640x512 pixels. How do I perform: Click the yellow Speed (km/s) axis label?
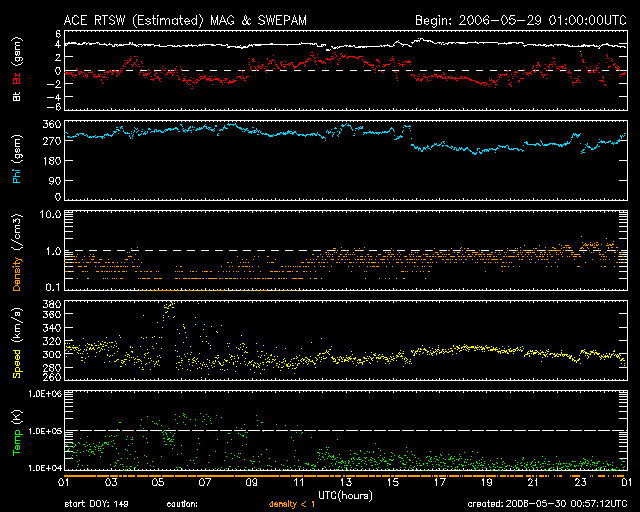tap(16, 342)
